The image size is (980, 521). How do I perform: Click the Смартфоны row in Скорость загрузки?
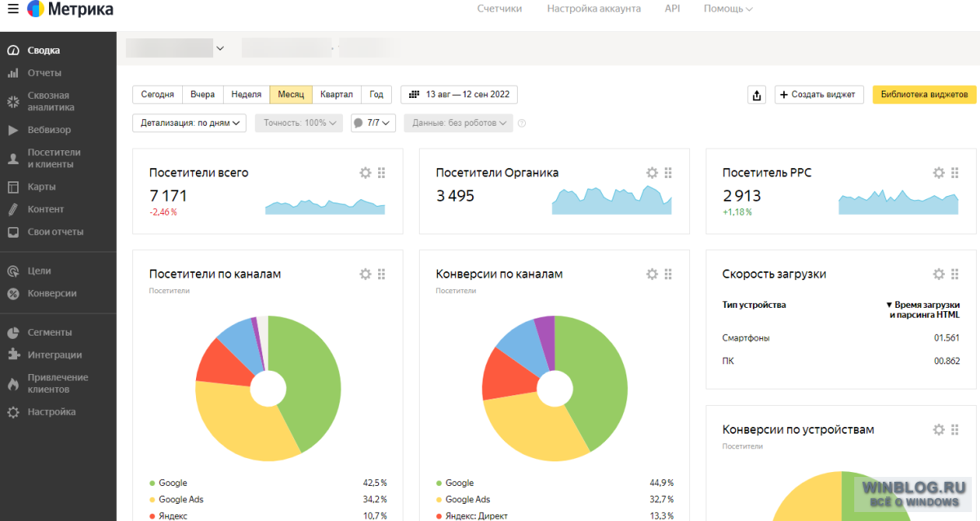tap(841, 338)
